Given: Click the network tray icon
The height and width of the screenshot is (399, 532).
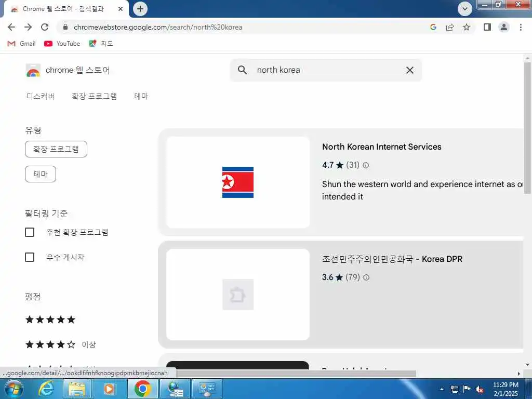Looking at the screenshot, I should 455,389.
